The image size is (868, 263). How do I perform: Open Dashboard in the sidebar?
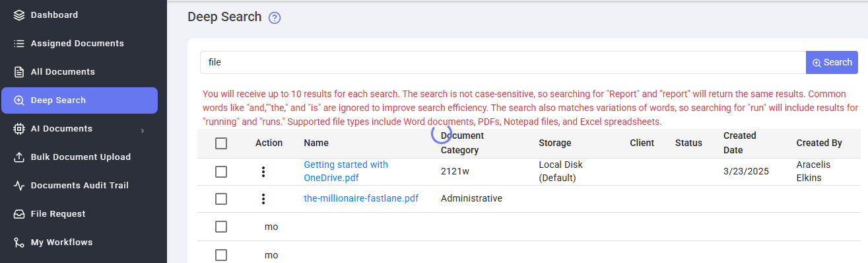(x=54, y=15)
